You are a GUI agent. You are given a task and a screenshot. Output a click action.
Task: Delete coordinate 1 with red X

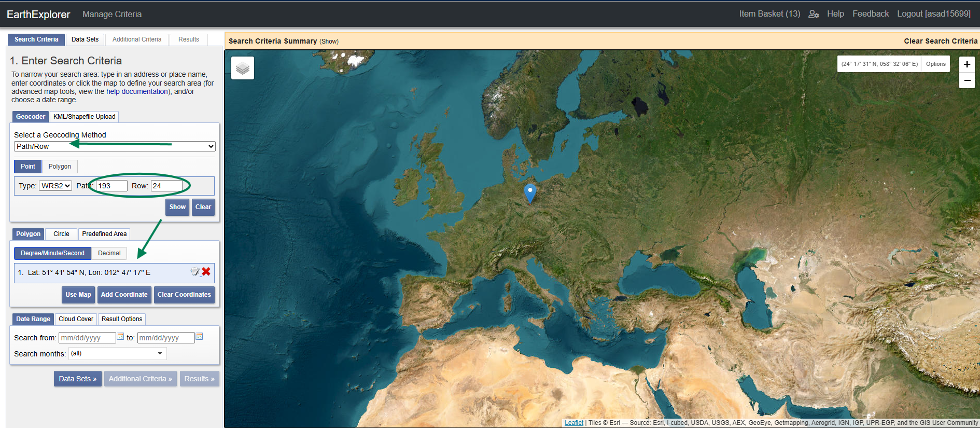pos(206,271)
